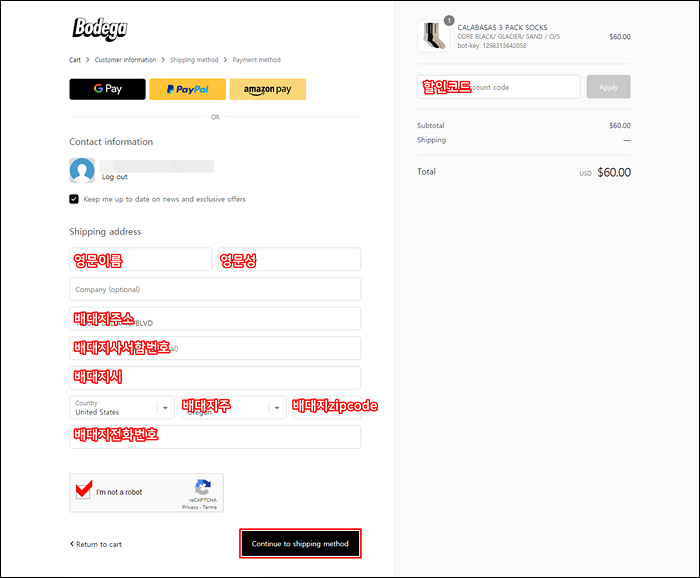This screenshot has width=700, height=578.
Task: Focus the first name field
Action: pyautogui.click(x=141, y=259)
